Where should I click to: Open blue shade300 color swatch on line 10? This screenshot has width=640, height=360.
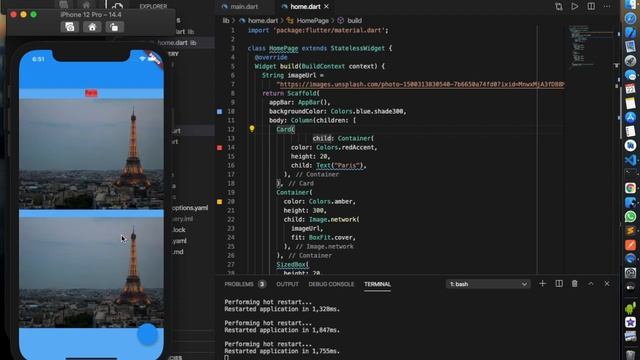220,111
